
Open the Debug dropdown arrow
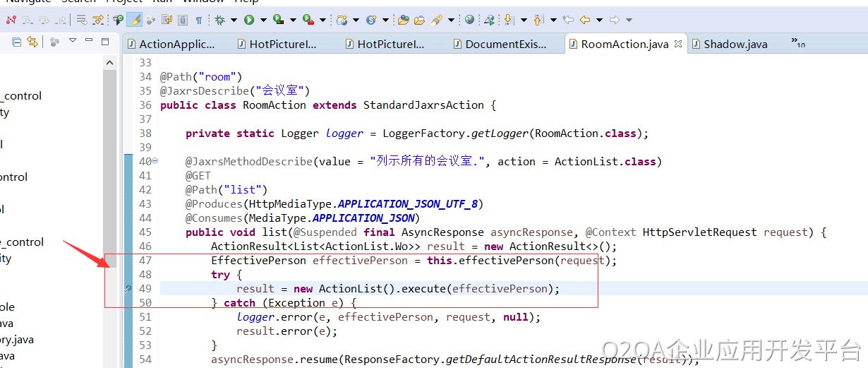pyautogui.click(x=233, y=20)
